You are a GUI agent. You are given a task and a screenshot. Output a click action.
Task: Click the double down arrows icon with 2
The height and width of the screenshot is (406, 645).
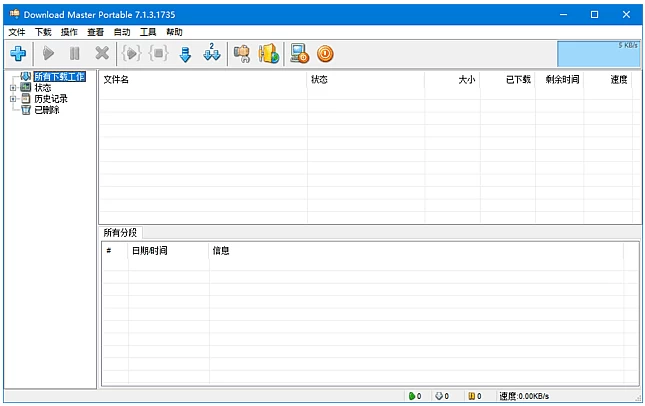[212, 54]
